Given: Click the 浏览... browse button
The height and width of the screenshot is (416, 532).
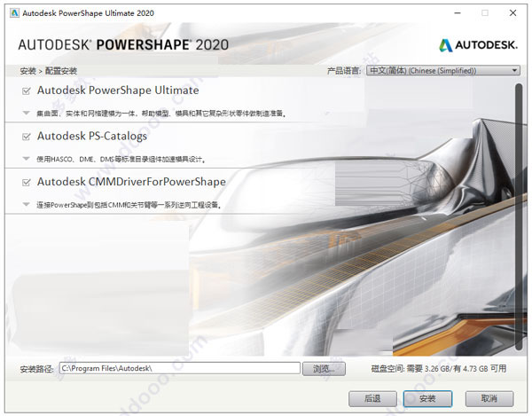Looking at the screenshot, I should 324,368.
